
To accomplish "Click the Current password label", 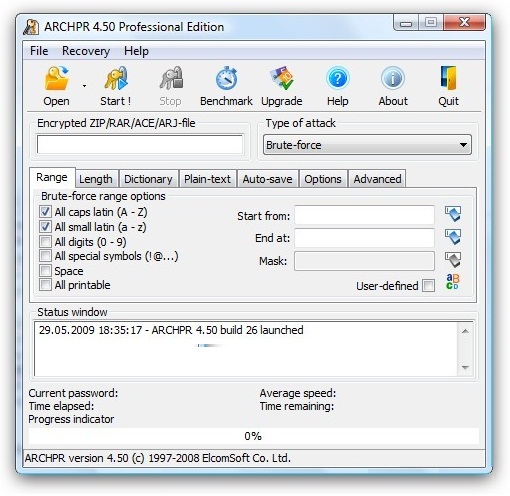I will tap(73, 393).
